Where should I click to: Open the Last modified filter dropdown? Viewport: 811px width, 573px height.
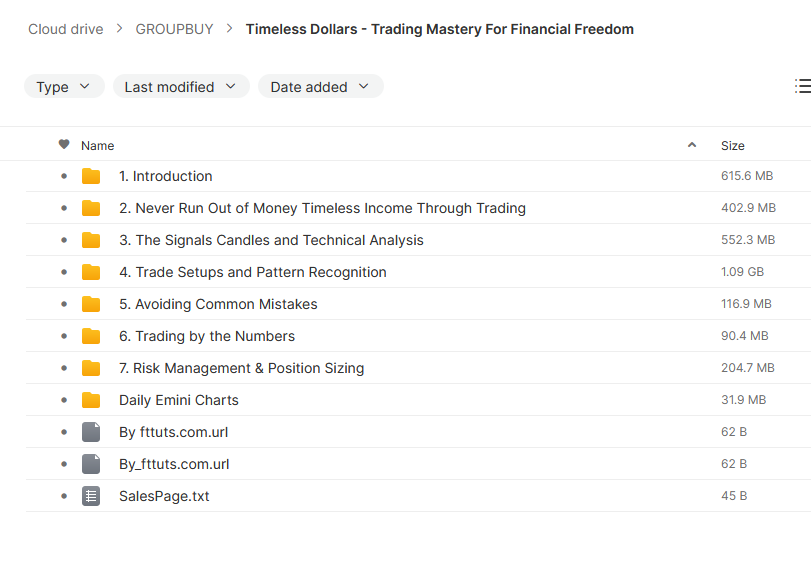pyautogui.click(x=182, y=86)
